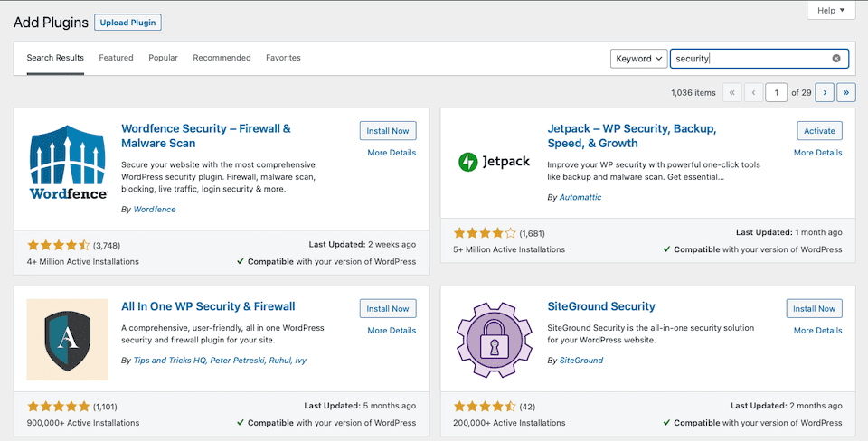This screenshot has width=868, height=441.
Task: Click Last Updated: 2 weeks ago text
Action: coord(362,244)
